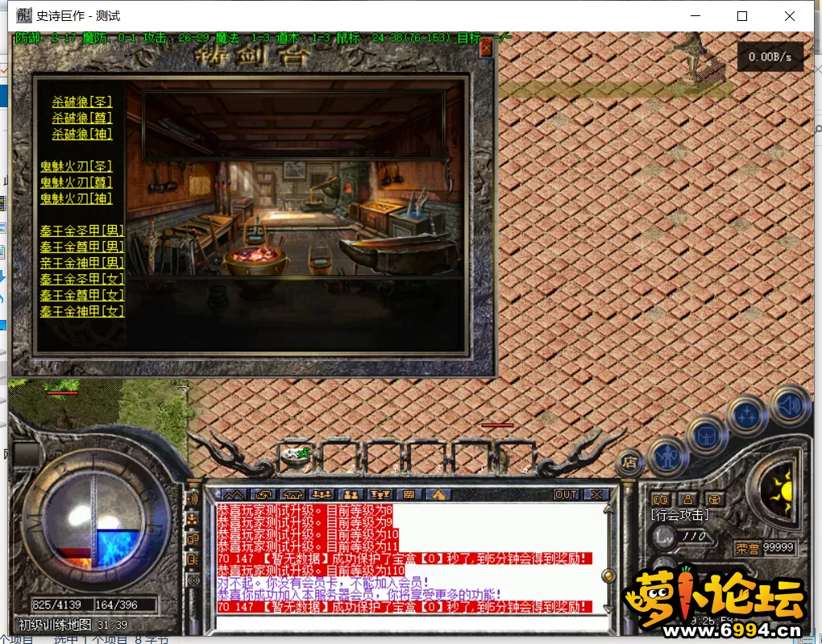Click the round gold chat scrollbar knob
Viewport: 822px width, 644px height.
tap(608, 575)
